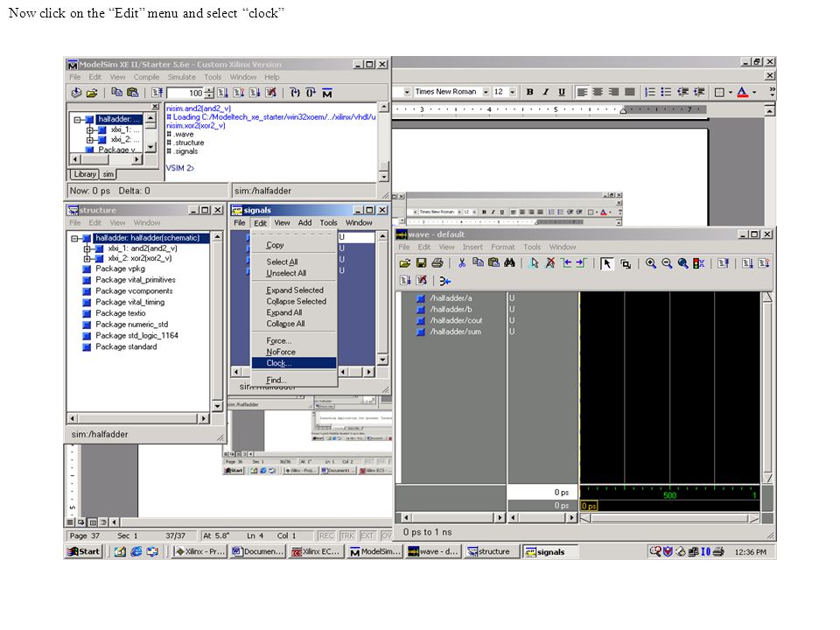
Task: Click the Step icon in ModelSim main toolbar
Action: [295, 93]
